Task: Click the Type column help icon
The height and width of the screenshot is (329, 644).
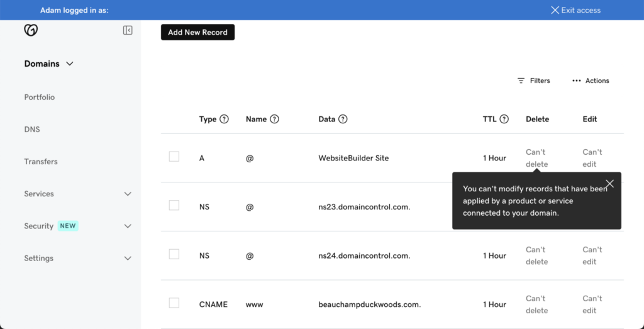Action: (224, 119)
